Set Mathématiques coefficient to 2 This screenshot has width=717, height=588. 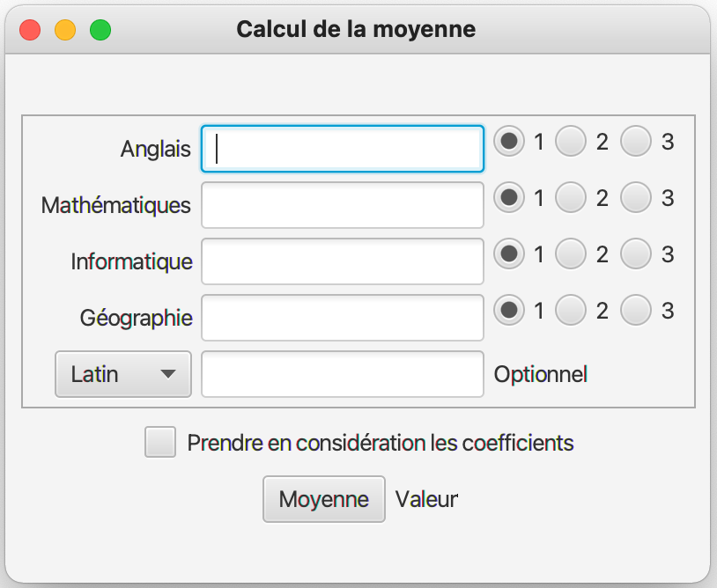pos(571,198)
